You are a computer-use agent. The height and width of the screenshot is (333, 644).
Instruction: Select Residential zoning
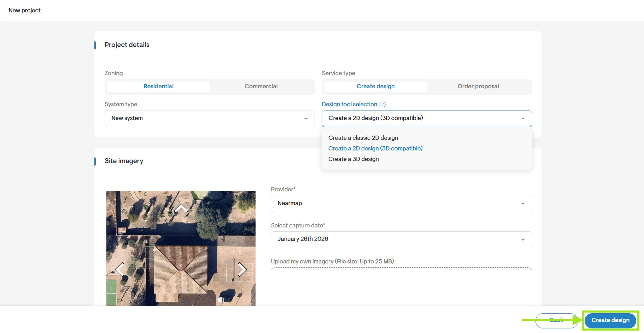pos(158,87)
